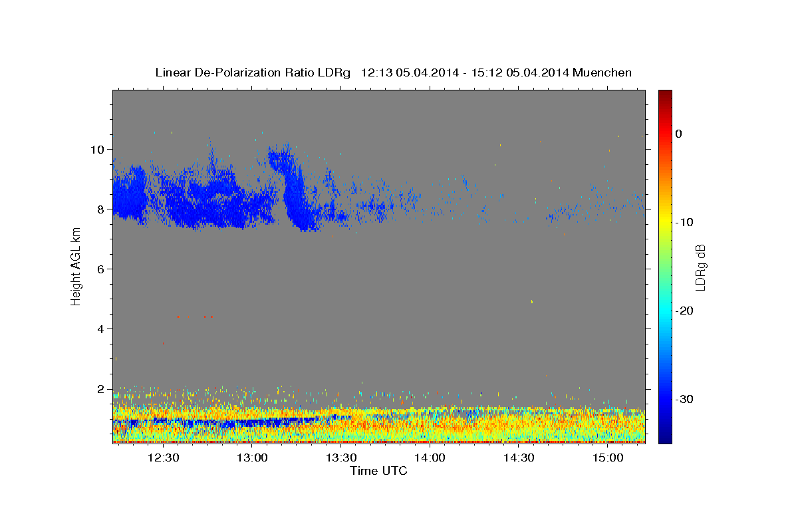Click the plot title text
798x532 pixels.
pos(393,72)
